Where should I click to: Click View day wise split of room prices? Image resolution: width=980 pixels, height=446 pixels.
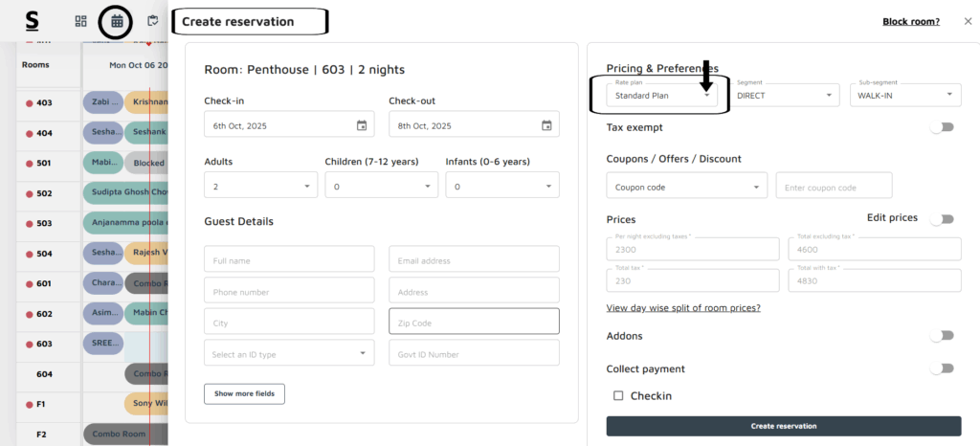(683, 307)
